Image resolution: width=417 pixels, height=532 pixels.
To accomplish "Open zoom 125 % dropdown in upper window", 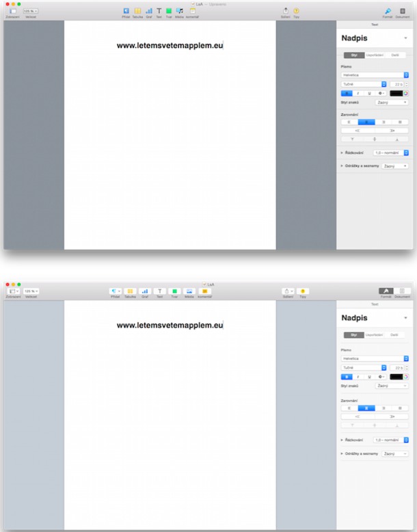I will click(31, 11).
